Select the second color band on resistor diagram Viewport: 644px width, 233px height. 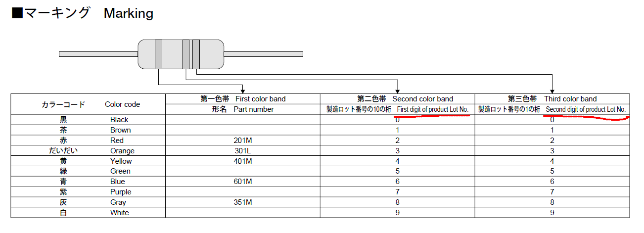click(x=186, y=54)
